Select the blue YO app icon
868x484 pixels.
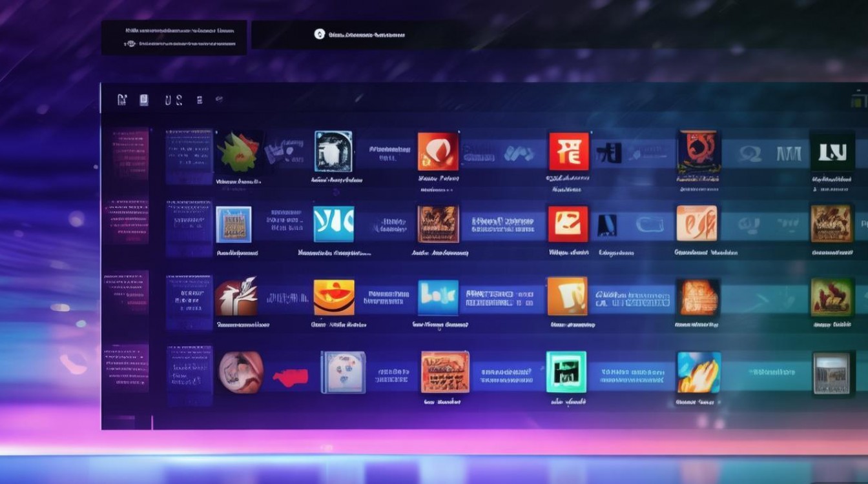(333, 223)
